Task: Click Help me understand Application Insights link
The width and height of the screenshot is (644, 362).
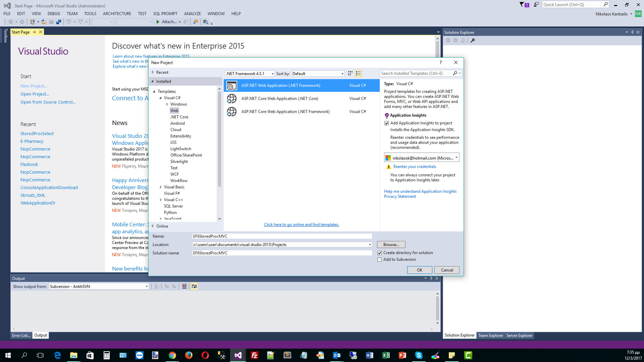Action: point(420,191)
